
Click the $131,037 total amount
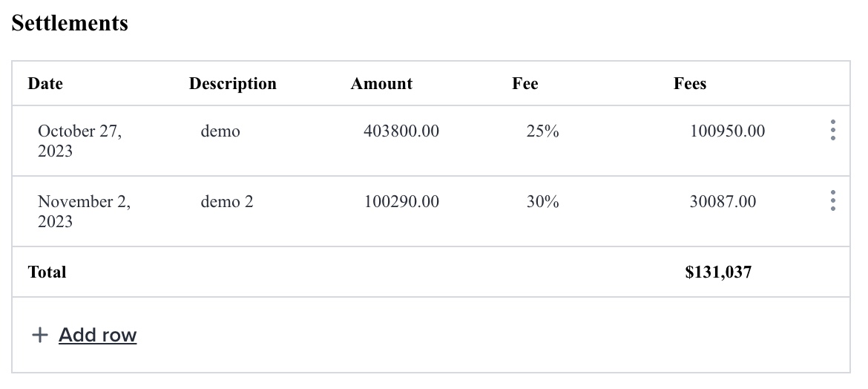coord(719,272)
